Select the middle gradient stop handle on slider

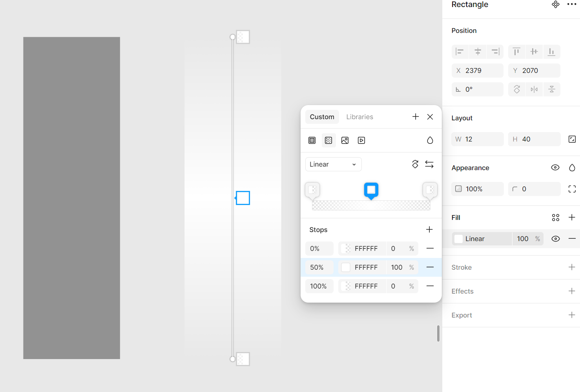tap(371, 190)
